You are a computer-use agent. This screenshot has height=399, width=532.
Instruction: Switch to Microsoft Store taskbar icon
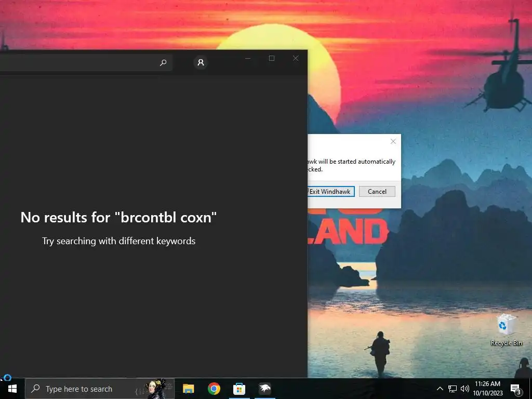[239, 389]
